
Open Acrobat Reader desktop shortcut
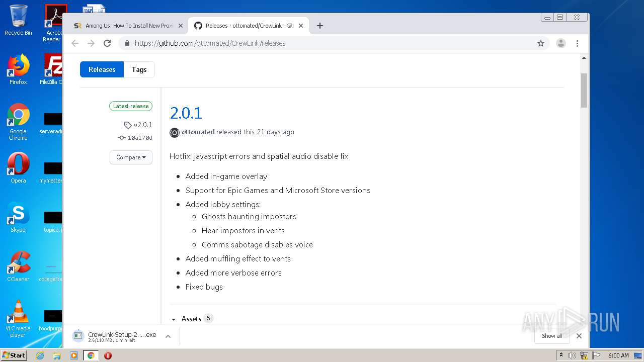(52, 23)
